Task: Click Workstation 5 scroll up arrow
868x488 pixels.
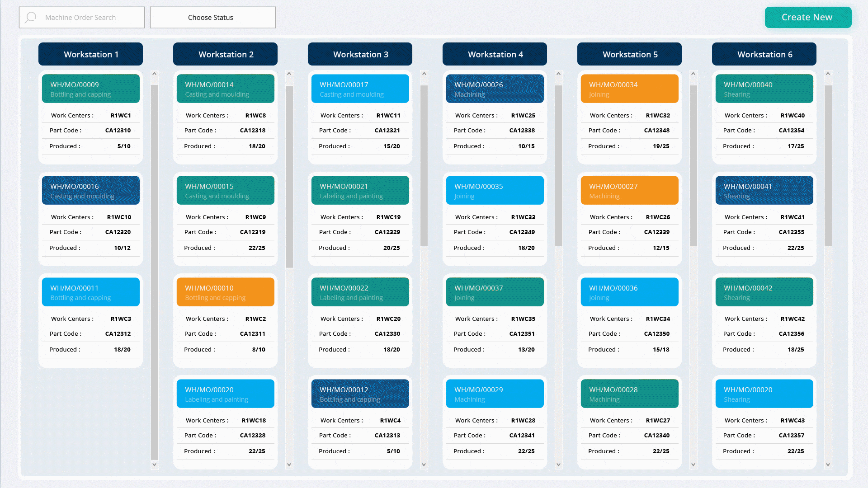Action: click(x=693, y=74)
